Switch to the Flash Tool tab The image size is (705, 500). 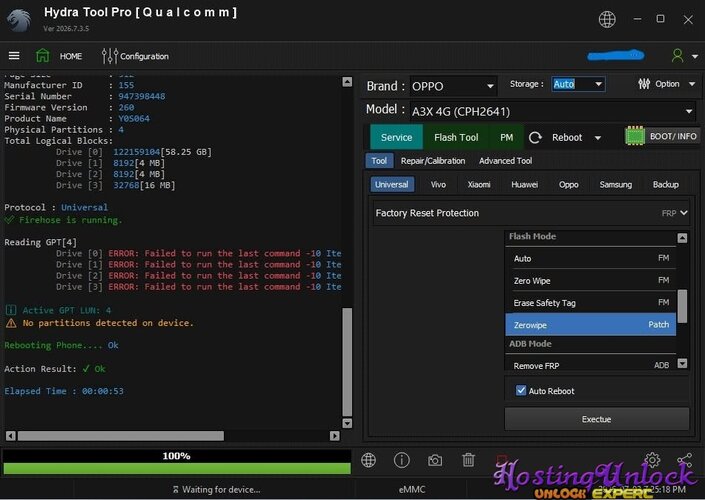[456, 137]
